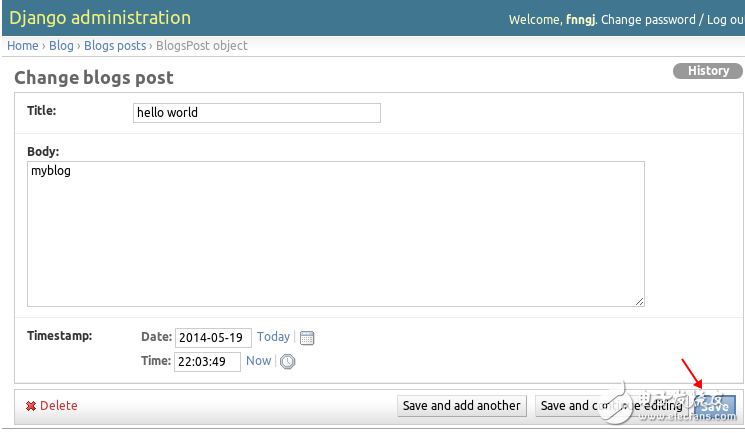The image size is (745, 433).
Task: Click the Change password link
Action: (x=648, y=20)
